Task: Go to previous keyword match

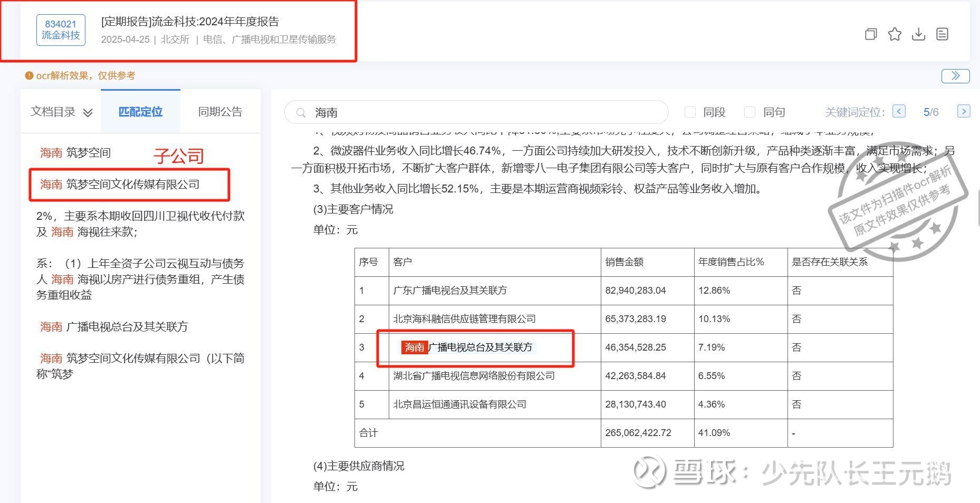Action: point(899,111)
